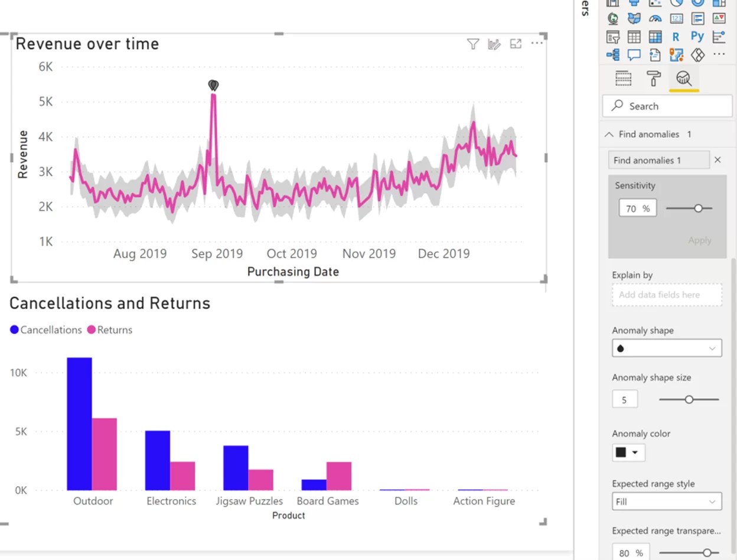Add a slicer visual
Screen dimensions: 737x560
(x=613, y=36)
